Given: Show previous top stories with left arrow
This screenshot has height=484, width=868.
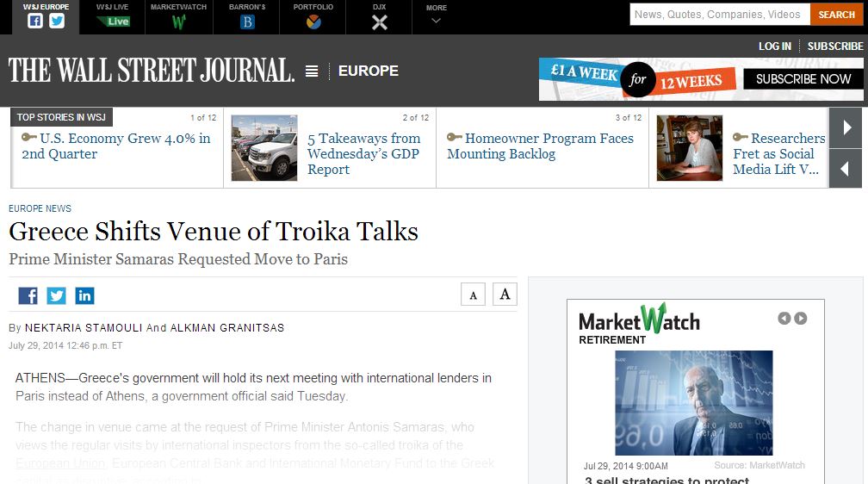Looking at the screenshot, I should pos(846,169).
